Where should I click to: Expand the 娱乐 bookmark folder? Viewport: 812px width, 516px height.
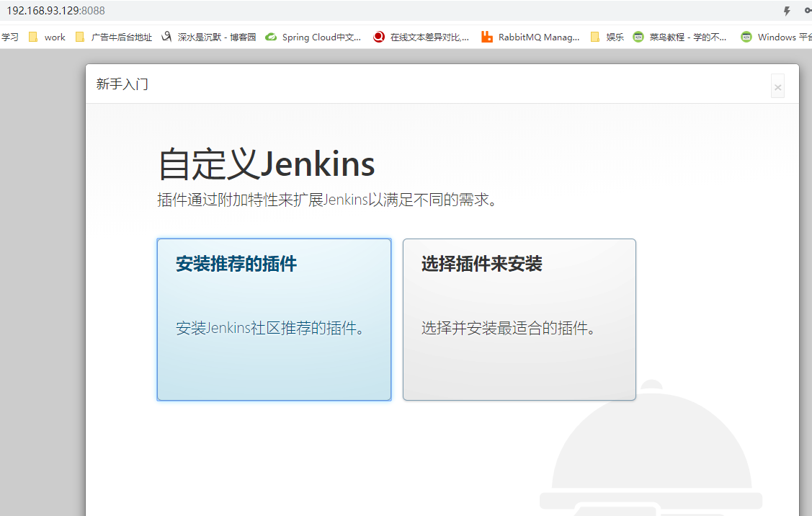(607, 37)
